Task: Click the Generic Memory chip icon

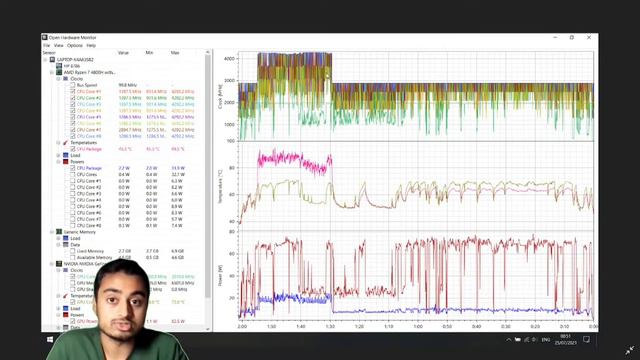Action: 59,232
